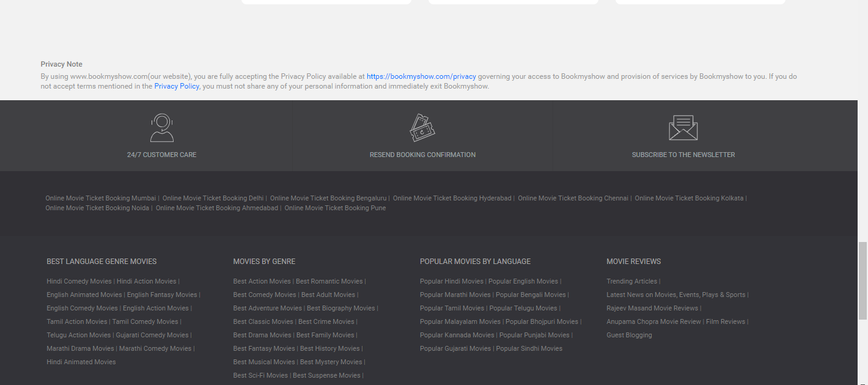The width and height of the screenshot is (868, 385).
Task: Open Online Movie Ticket Booking Noida
Action: click(97, 208)
